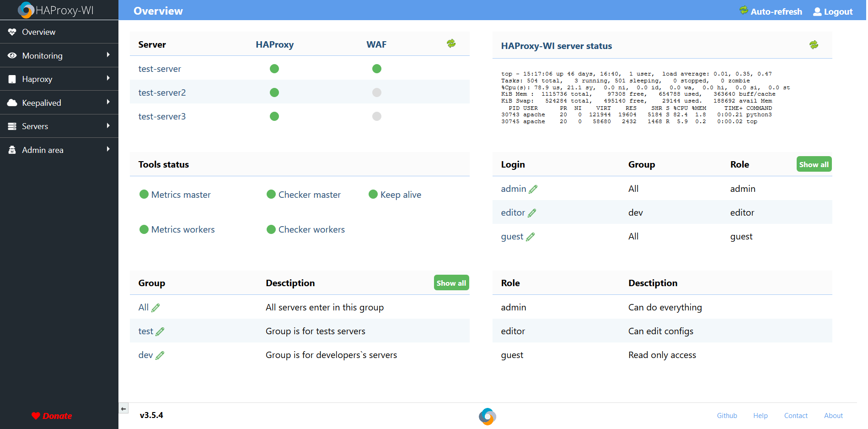Click the Admin area user icon
The height and width of the screenshot is (429, 868).
(12, 150)
